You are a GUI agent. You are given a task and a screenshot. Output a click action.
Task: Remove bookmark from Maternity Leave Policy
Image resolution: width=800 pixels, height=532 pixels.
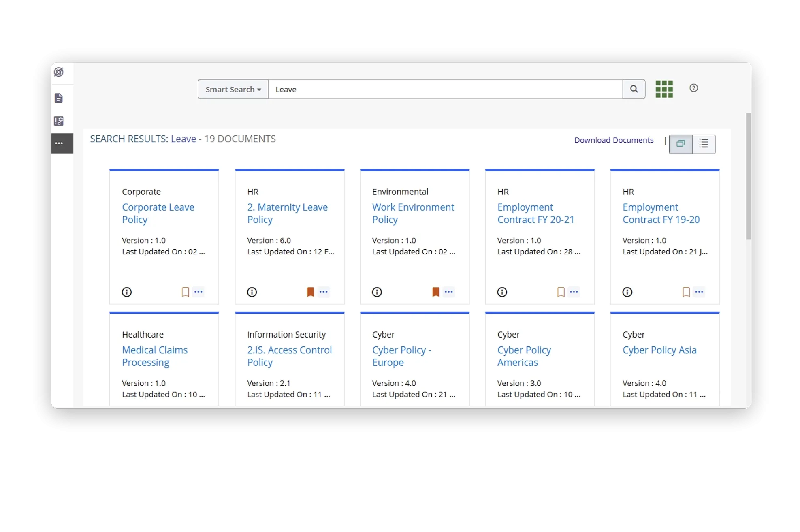click(x=310, y=292)
